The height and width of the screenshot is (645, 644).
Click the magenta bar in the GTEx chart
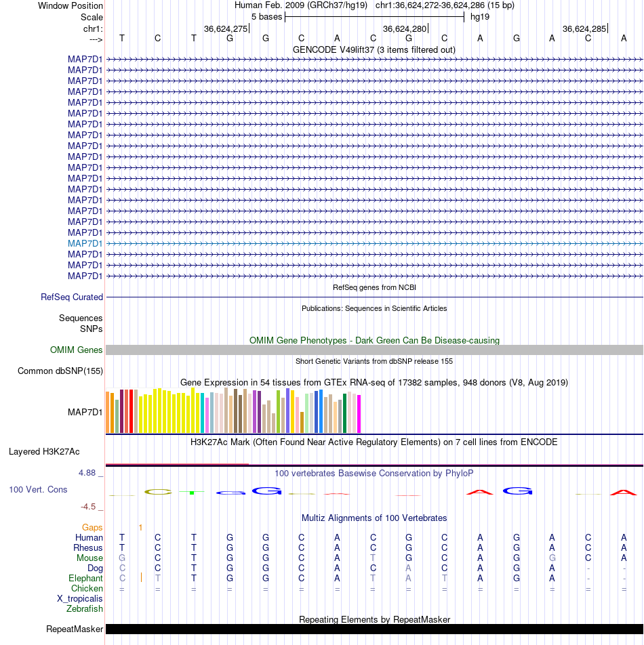359,414
